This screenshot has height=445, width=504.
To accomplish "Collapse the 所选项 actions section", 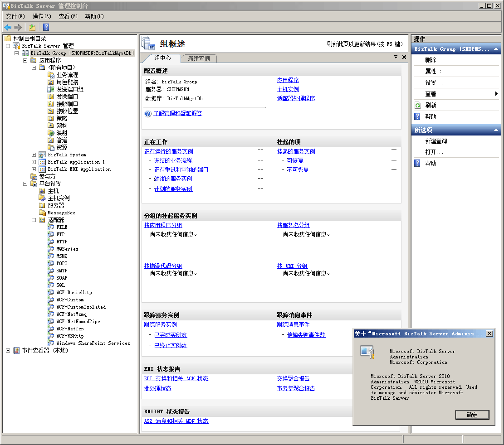I will click(496, 130).
